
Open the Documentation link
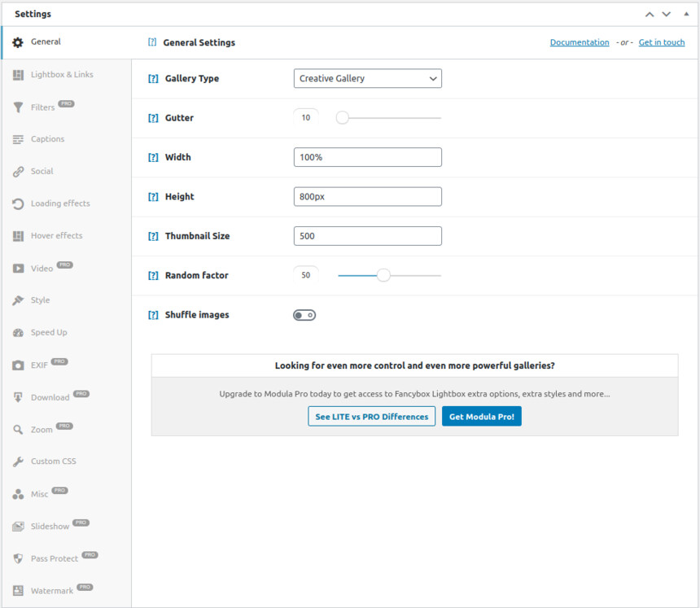580,42
